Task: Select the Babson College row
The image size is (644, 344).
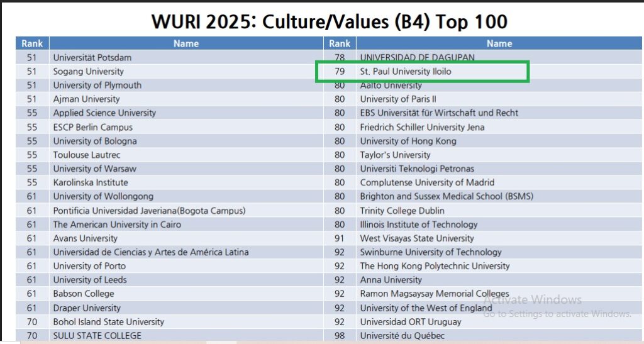Action: coord(84,294)
